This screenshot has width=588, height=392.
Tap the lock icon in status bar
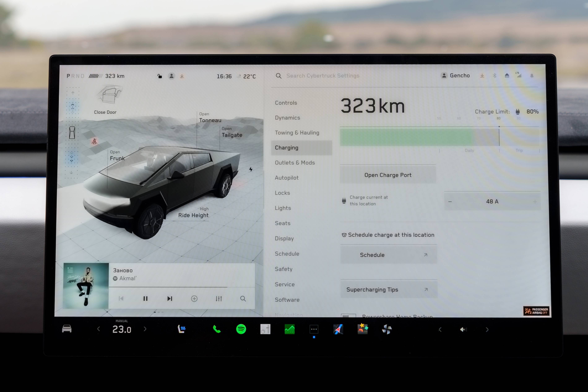click(x=159, y=76)
